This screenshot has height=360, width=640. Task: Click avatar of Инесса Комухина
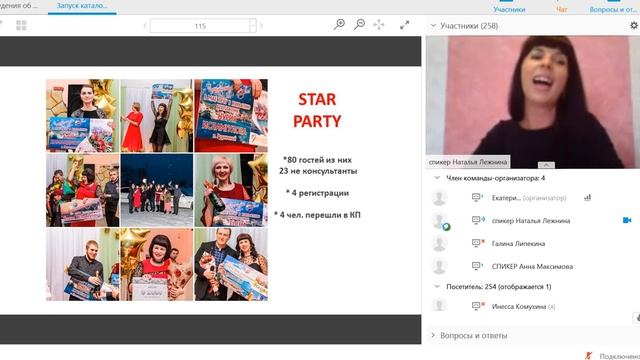(x=440, y=305)
